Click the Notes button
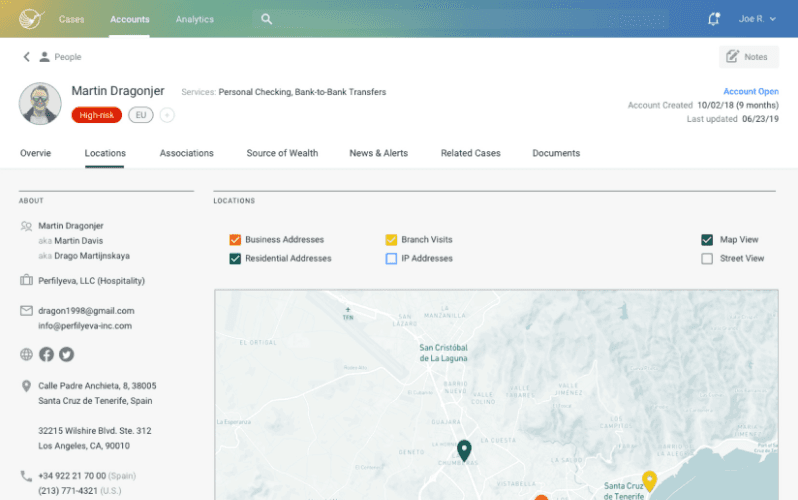The width and height of the screenshot is (798, 500). tap(749, 57)
